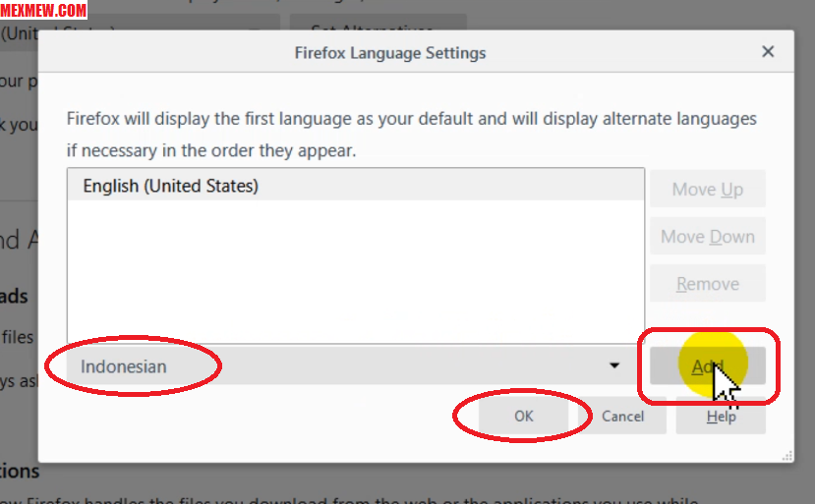This screenshot has width=815, height=504.
Task: Open Help for language settings
Action: [x=721, y=417]
